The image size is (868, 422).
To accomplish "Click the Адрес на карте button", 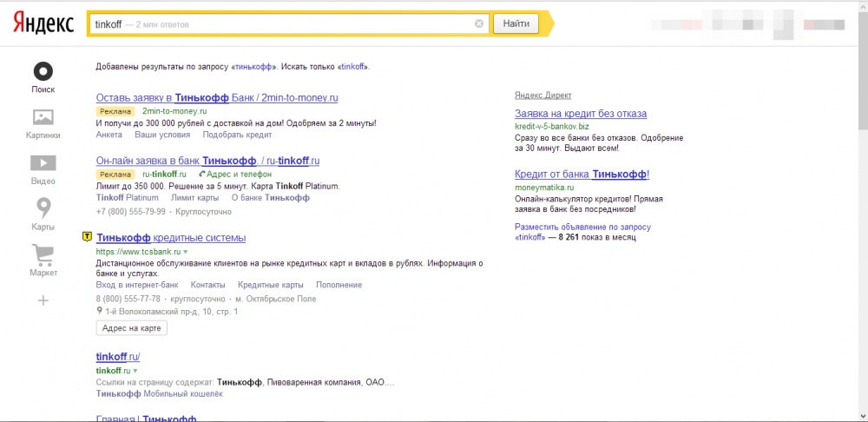I will click(x=132, y=328).
